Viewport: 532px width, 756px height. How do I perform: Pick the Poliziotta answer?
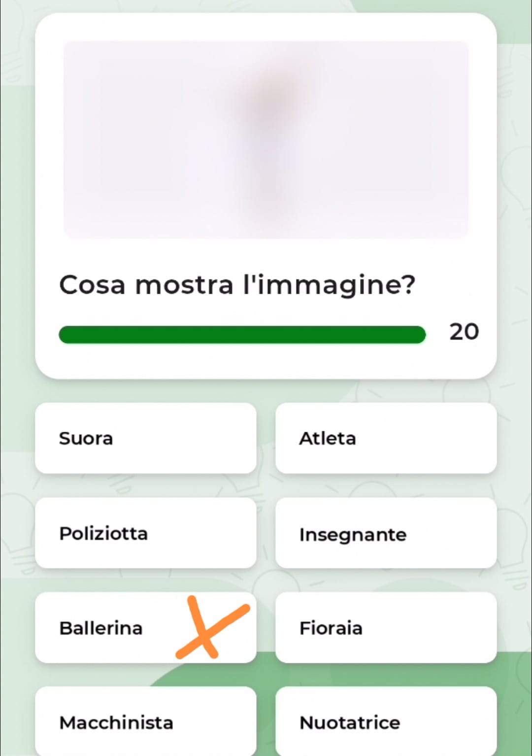[x=145, y=533]
